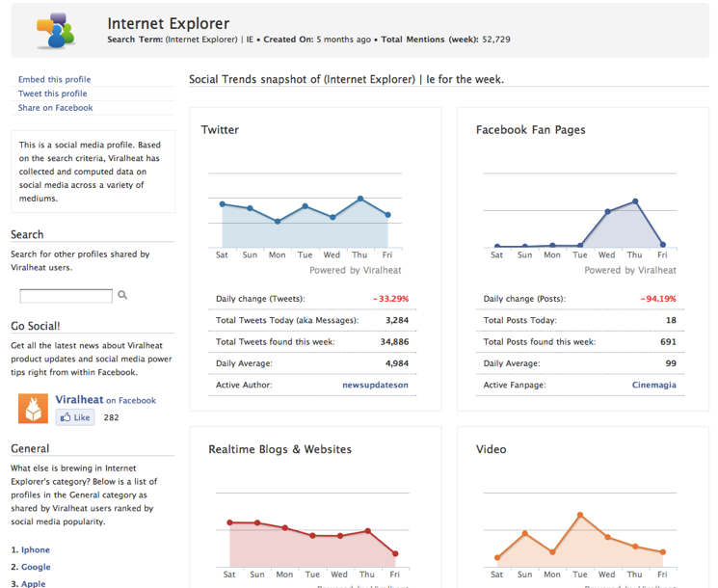The image size is (718, 588).
Task: Click Friday data point on Blogs chart
Action: (x=395, y=553)
